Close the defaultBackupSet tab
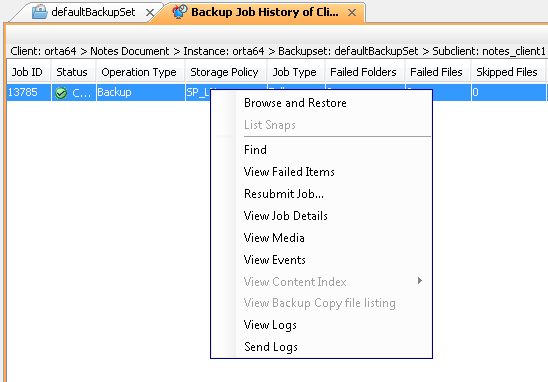Viewport: 548px width, 382px height. [150, 13]
